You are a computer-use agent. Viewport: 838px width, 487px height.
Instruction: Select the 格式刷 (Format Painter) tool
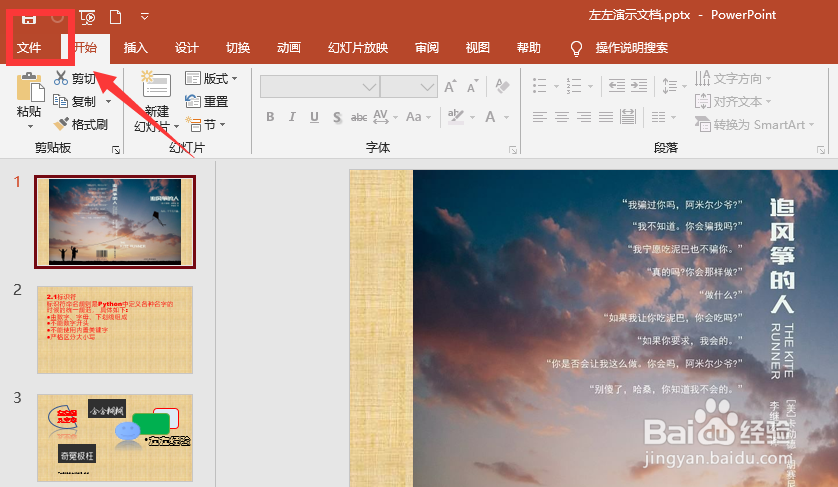[x=81, y=125]
